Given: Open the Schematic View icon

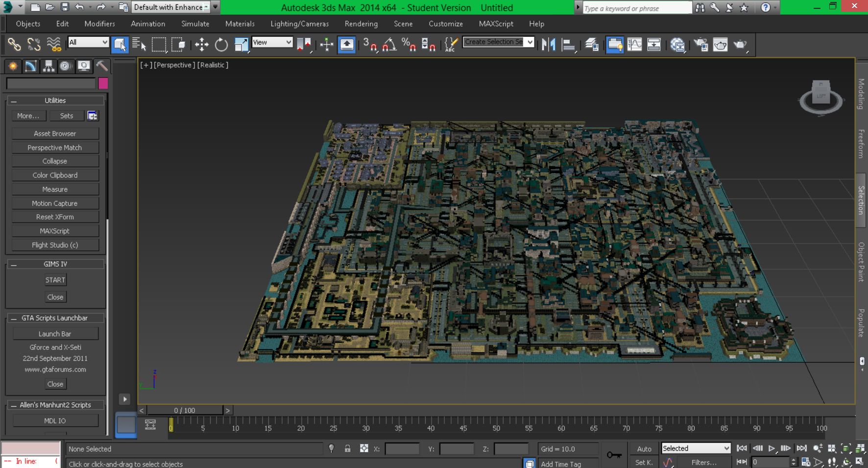Looking at the screenshot, I should point(654,45).
